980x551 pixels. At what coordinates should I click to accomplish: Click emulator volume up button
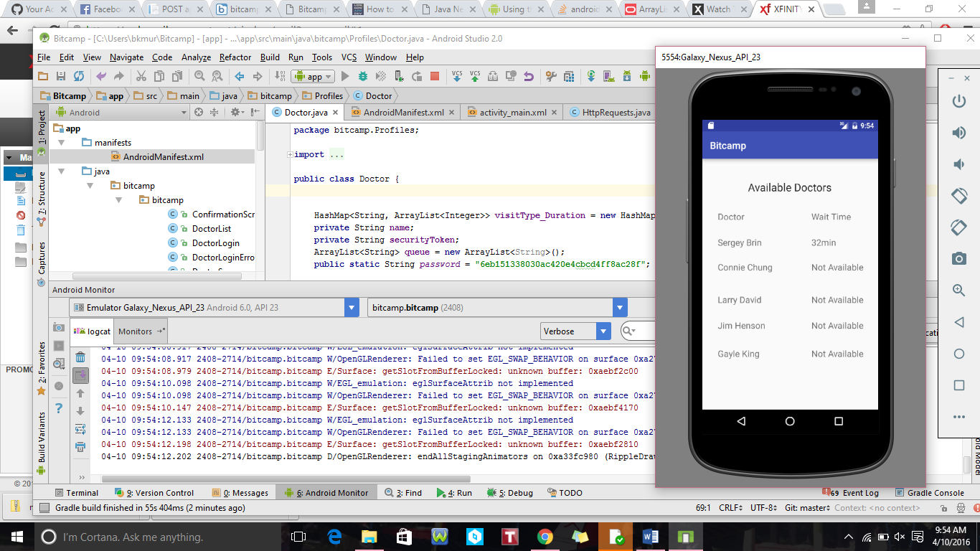coord(958,133)
